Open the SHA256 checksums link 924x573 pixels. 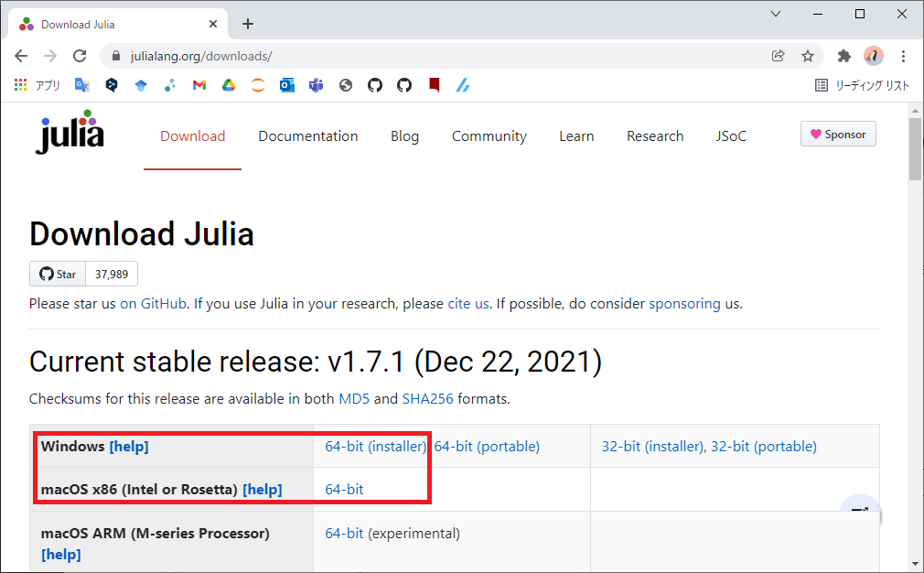[428, 398]
